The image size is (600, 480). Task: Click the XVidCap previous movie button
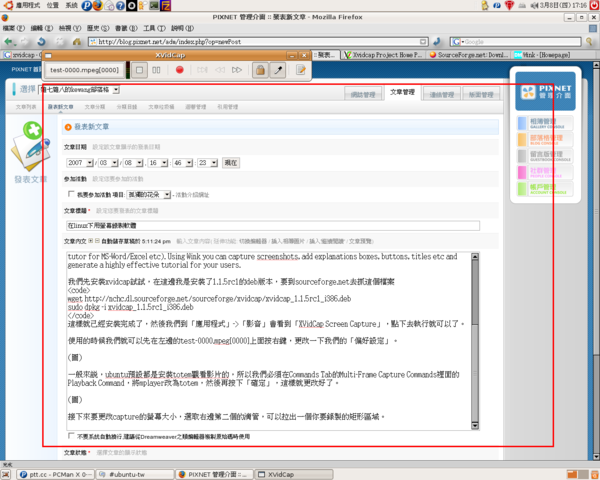220,70
